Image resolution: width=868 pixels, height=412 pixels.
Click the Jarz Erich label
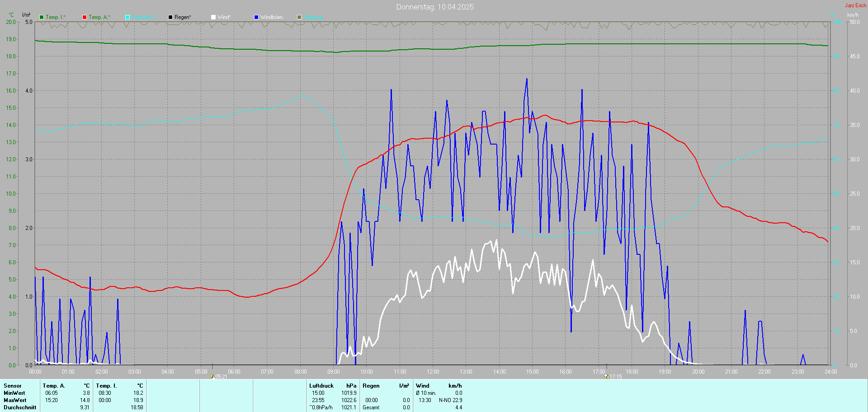pyautogui.click(x=855, y=5)
